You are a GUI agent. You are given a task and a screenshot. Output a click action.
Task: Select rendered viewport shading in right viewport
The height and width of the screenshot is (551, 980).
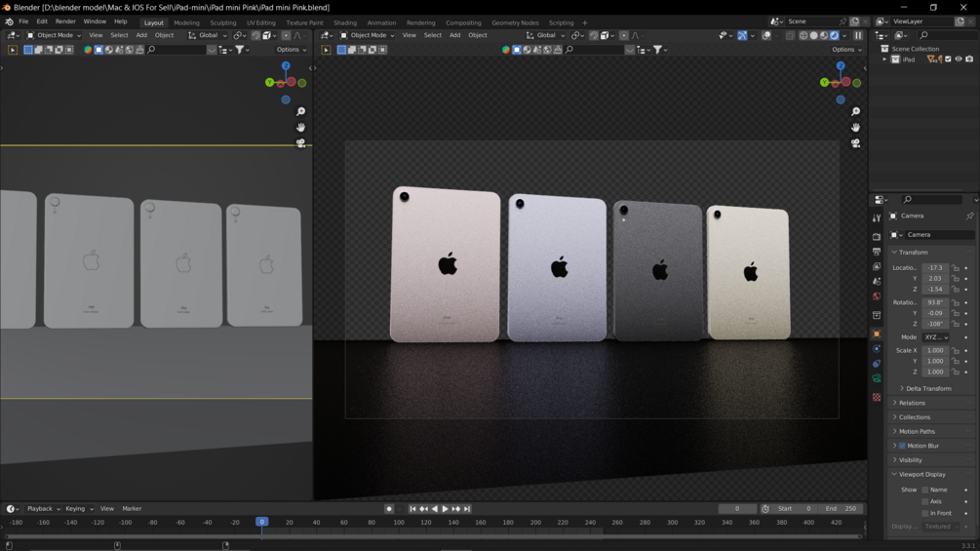click(835, 36)
